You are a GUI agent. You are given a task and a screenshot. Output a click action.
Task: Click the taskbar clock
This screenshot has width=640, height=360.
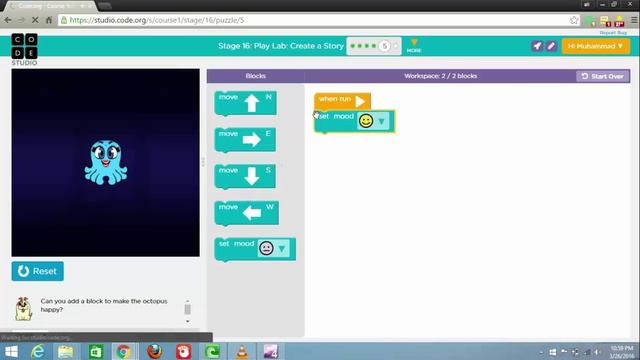(x=621, y=352)
